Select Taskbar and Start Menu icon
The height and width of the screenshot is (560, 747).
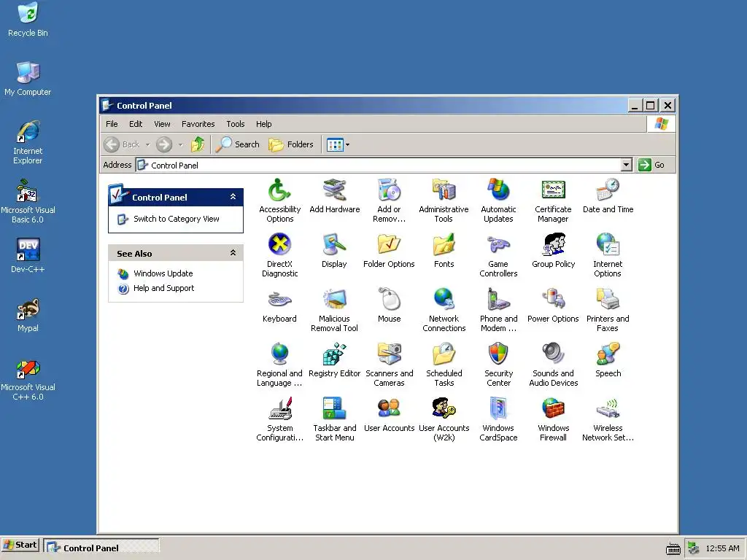pyautogui.click(x=334, y=409)
